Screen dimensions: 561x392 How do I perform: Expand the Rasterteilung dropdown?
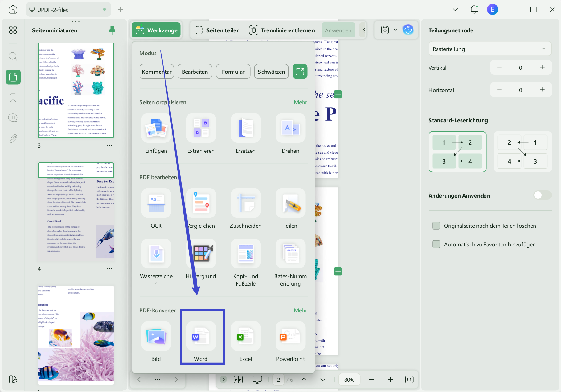pyautogui.click(x=490, y=49)
